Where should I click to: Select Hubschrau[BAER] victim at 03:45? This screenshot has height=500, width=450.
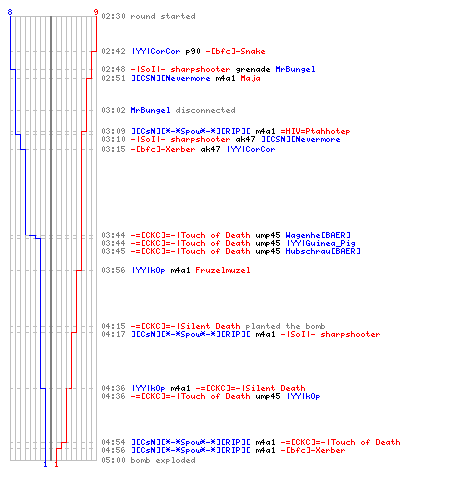pos(323,251)
